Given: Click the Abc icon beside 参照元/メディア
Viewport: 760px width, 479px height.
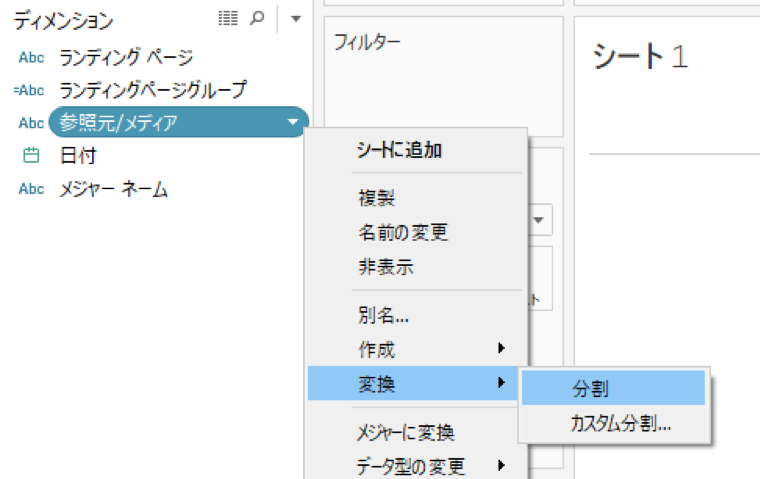Looking at the screenshot, I should point(31,123).
